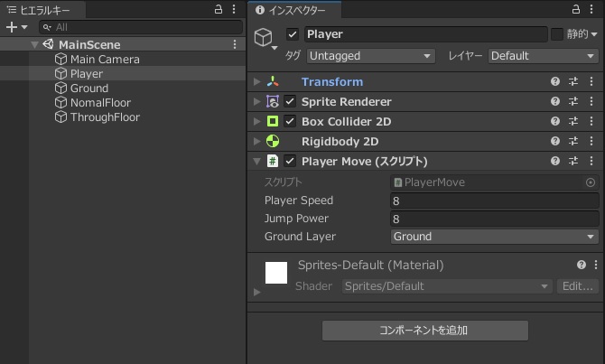Click the plus create-object button in Hierarchy
The width and height of the screenshot is (605, 364).
[x=12, y=27]
